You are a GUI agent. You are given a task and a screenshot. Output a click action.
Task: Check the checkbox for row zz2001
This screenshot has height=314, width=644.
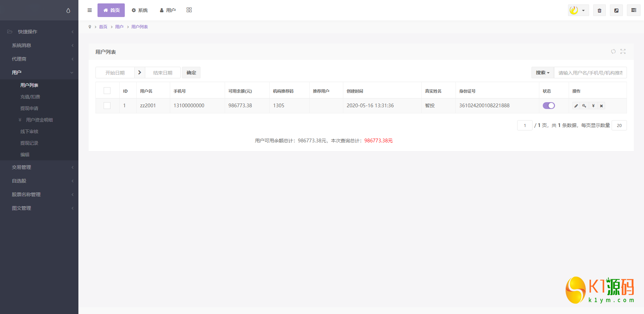(107, 106)
